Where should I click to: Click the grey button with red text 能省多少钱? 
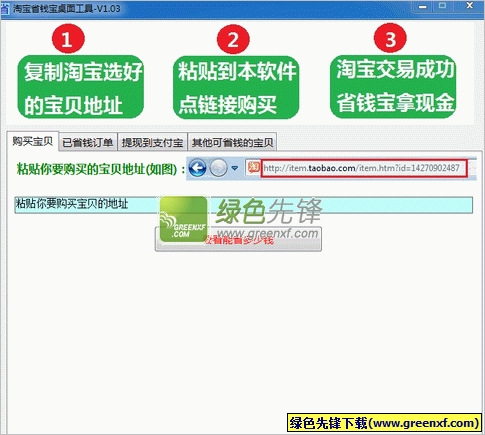pyautogui.click(x=238, y=239)
